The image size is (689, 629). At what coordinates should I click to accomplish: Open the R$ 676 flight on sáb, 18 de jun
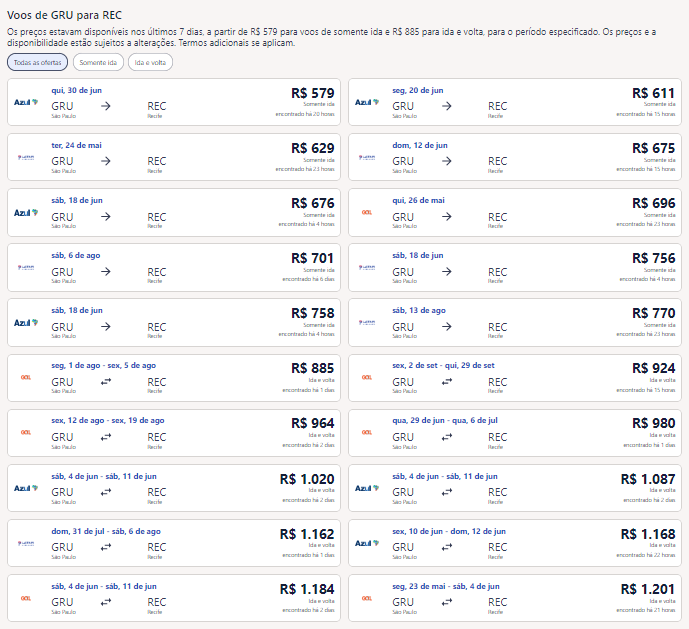[174, 213]
